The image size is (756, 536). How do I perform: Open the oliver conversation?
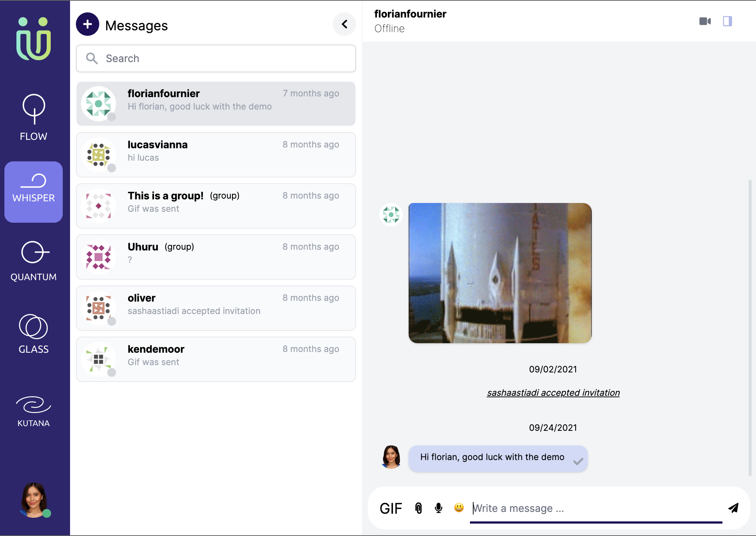(x=216, y=308)
